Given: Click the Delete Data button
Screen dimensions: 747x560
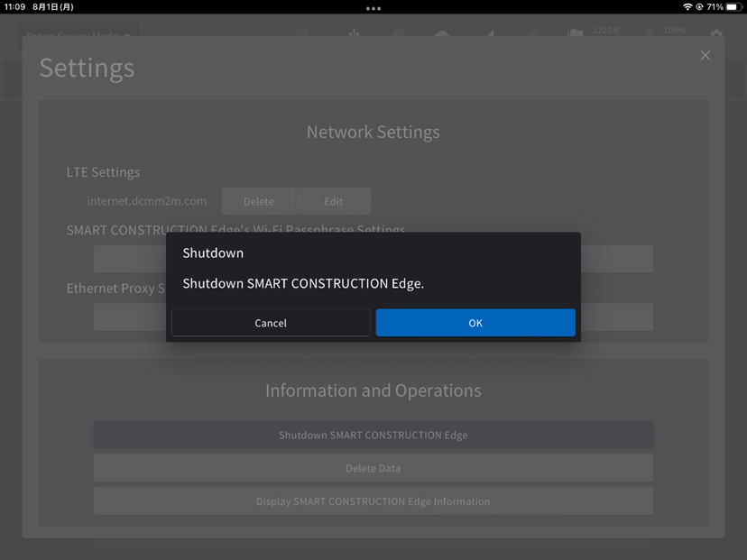Looking at the screenshot, I should [373, 468].
